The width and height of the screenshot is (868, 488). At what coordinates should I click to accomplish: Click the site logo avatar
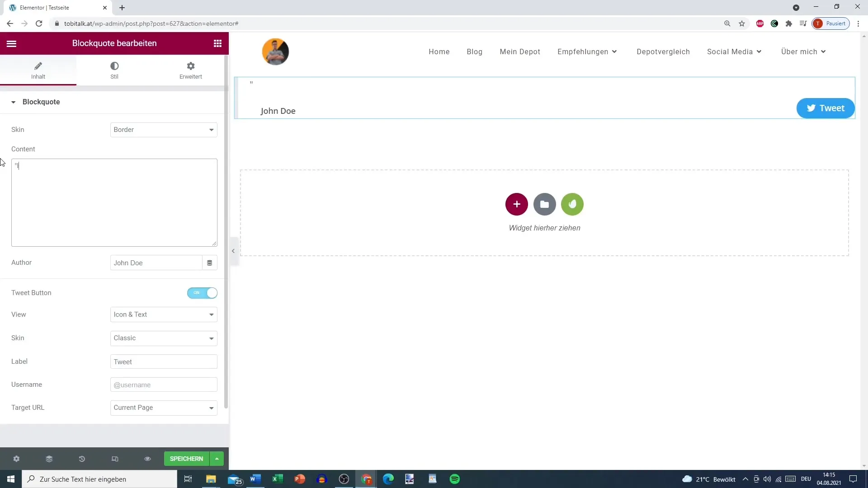tap(275, 52)
